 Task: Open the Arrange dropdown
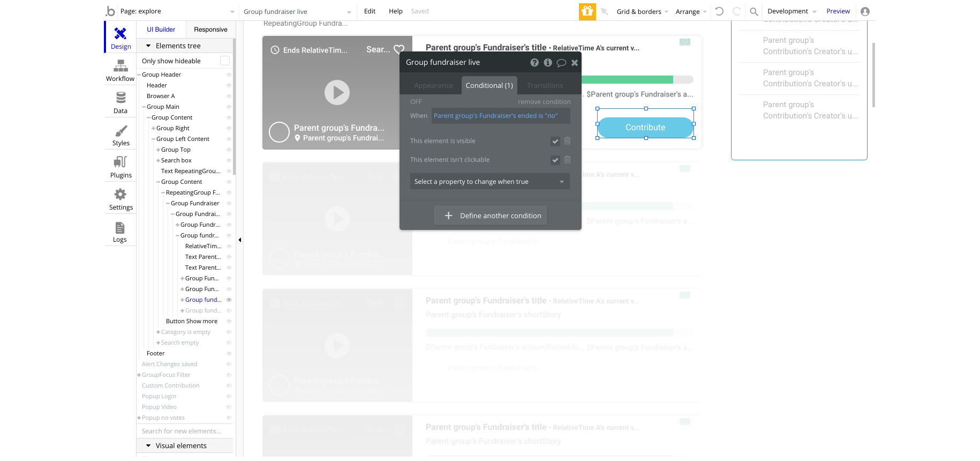(x=691, y=11)
